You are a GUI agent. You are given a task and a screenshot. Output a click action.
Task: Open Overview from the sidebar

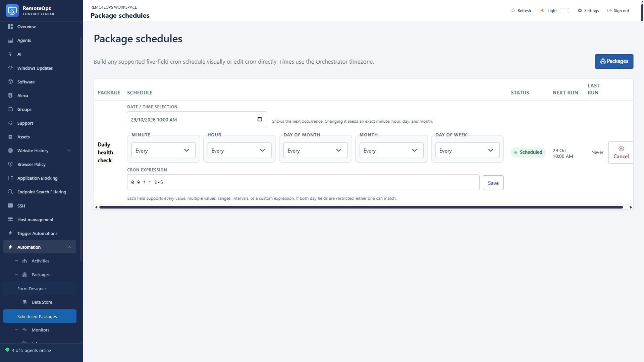point(40,26)
